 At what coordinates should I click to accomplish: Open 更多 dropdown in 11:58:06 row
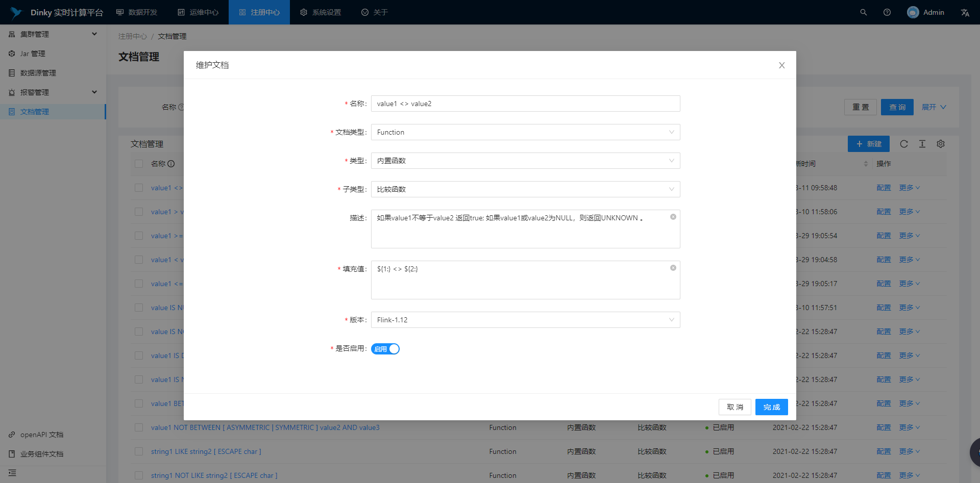point(910,212)
